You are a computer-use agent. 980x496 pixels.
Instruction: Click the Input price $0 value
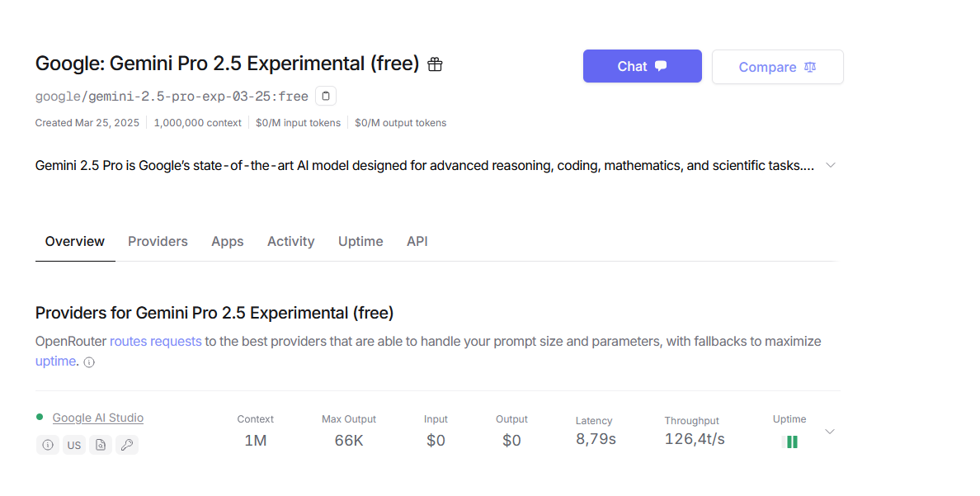pos(436,441)
